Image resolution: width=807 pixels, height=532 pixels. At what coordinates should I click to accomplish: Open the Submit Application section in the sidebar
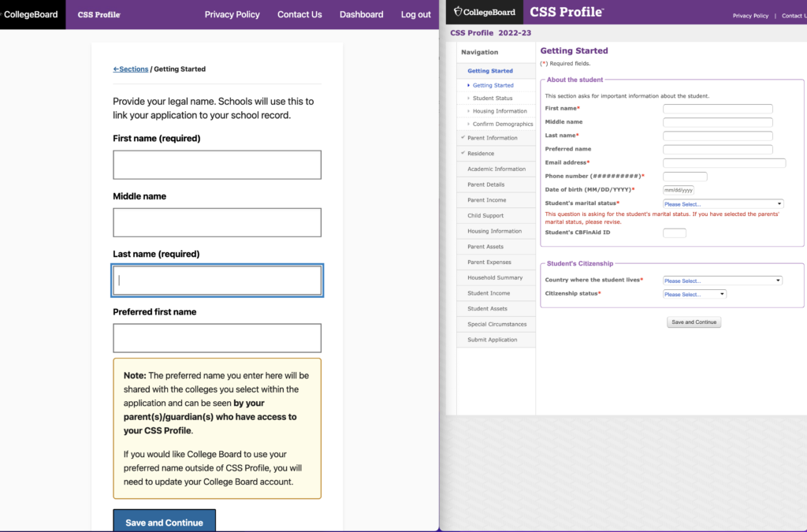493,340
